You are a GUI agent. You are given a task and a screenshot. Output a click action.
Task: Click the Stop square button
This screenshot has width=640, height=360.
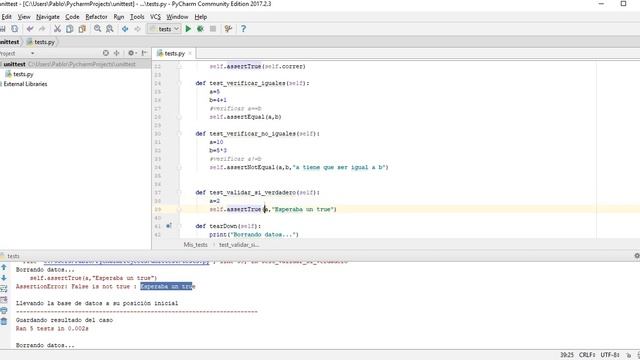click(213, 29)
